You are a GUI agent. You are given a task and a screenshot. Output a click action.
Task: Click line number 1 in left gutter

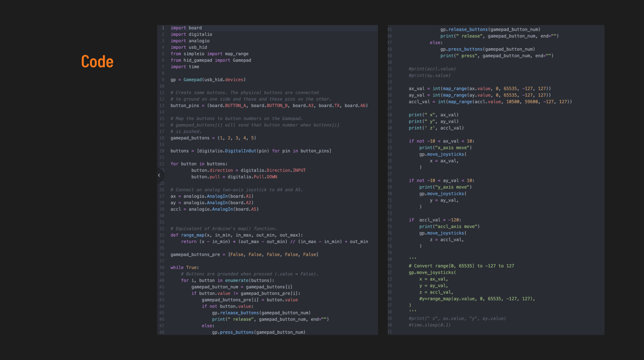[x=163, y=28]
